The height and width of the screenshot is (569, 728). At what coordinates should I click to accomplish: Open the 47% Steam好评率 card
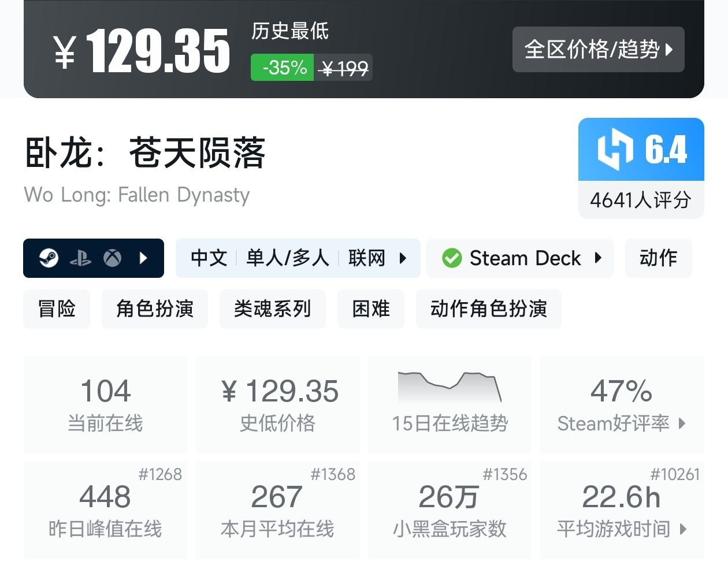622,404
